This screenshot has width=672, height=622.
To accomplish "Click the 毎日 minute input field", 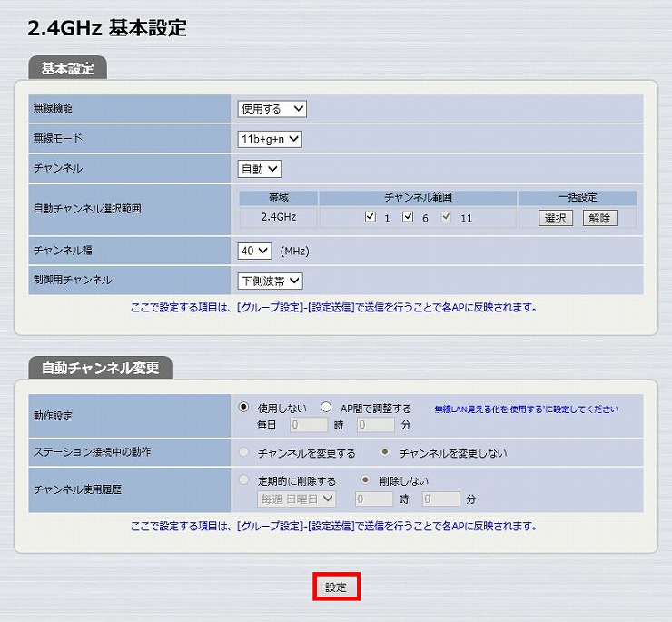I will (x=376, y=425).
